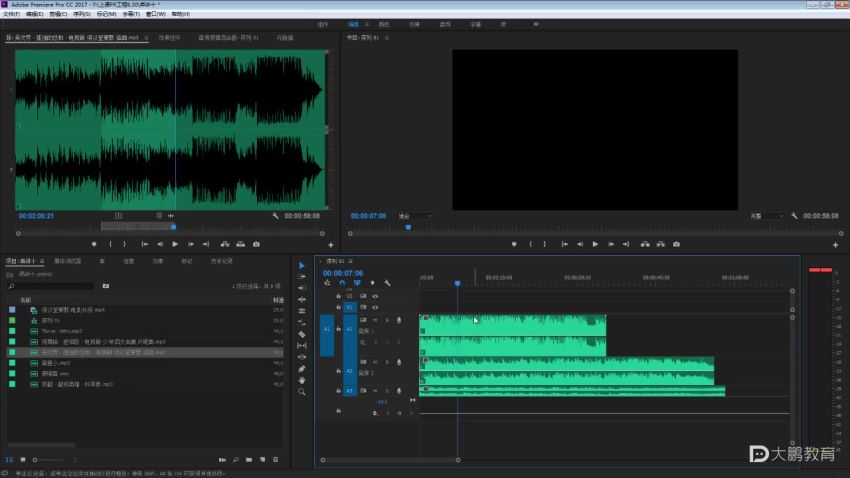
Task: Open timeline display settings wrench
Action: click(x=388, y=283)
